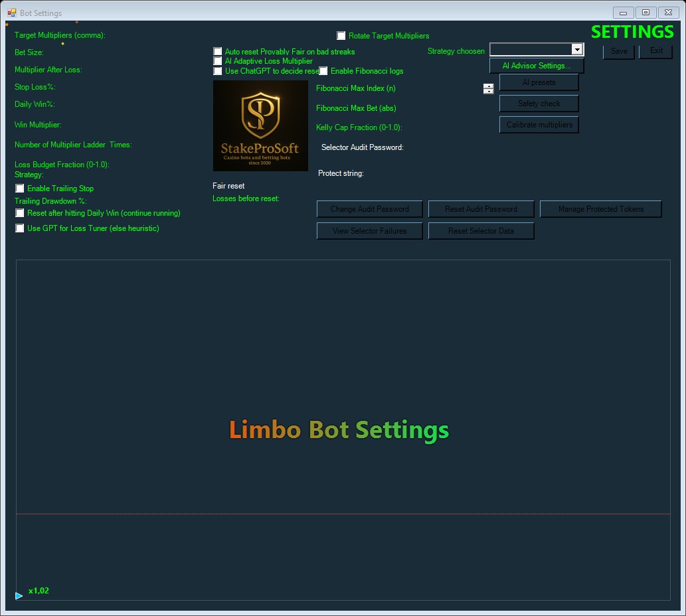
Task: Check Reset after hitting Daily Win option
Action: click(20, 213)
